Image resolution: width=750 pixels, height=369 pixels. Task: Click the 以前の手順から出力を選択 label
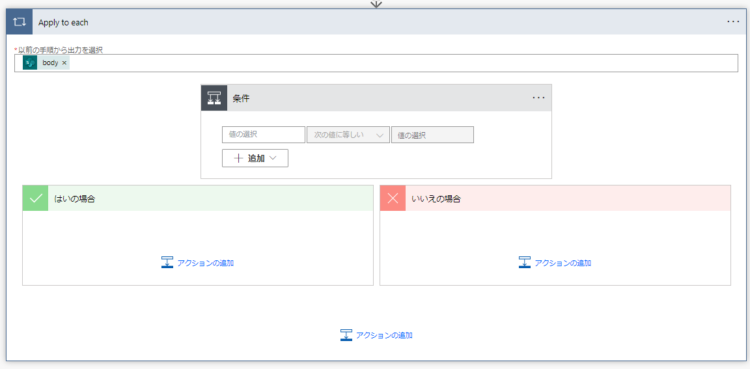click(60, 50)
